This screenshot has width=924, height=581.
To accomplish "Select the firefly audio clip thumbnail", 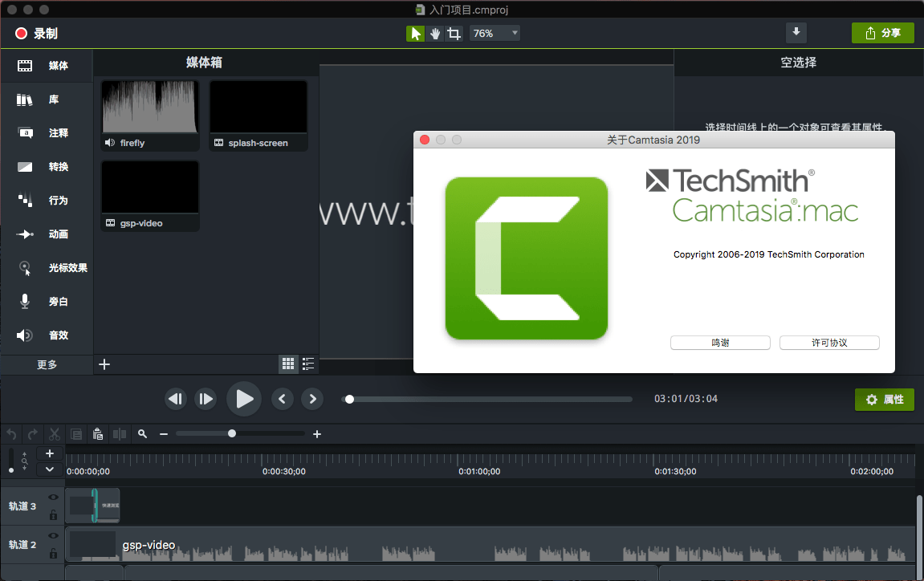I will coord(149,116).
